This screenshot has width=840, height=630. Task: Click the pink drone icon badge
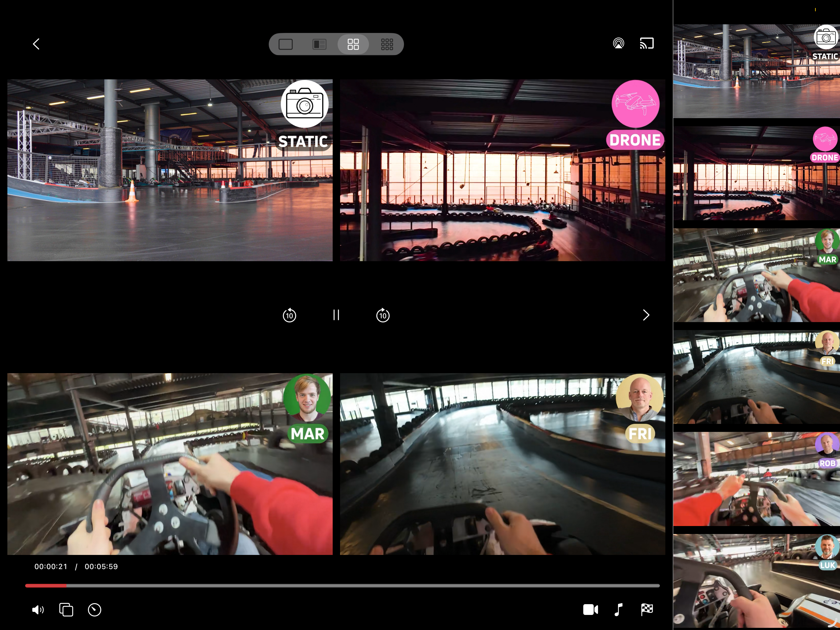[635, 104]
